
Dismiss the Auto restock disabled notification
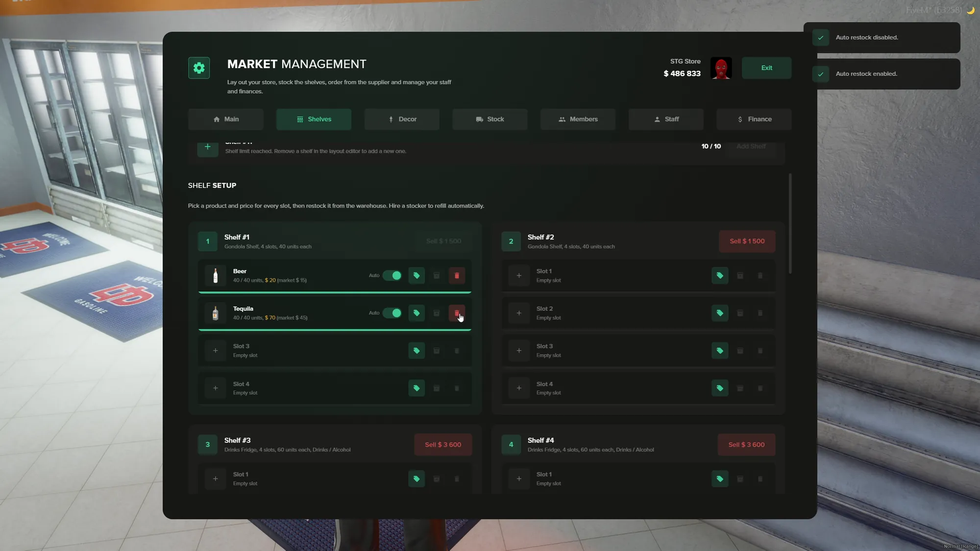[x=882, y=37]
